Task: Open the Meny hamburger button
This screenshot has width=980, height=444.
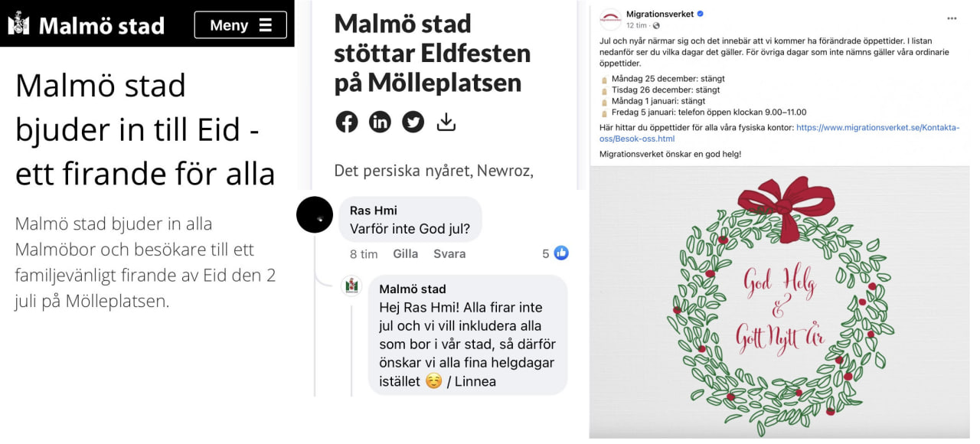Action: (x=240, y=25)
